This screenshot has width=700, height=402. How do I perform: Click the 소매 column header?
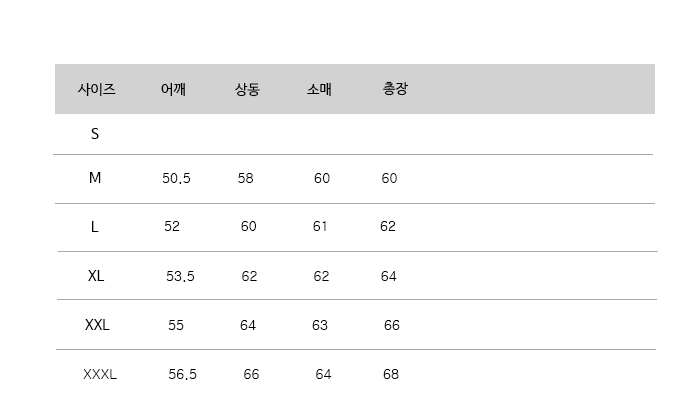tap(319, 89)
